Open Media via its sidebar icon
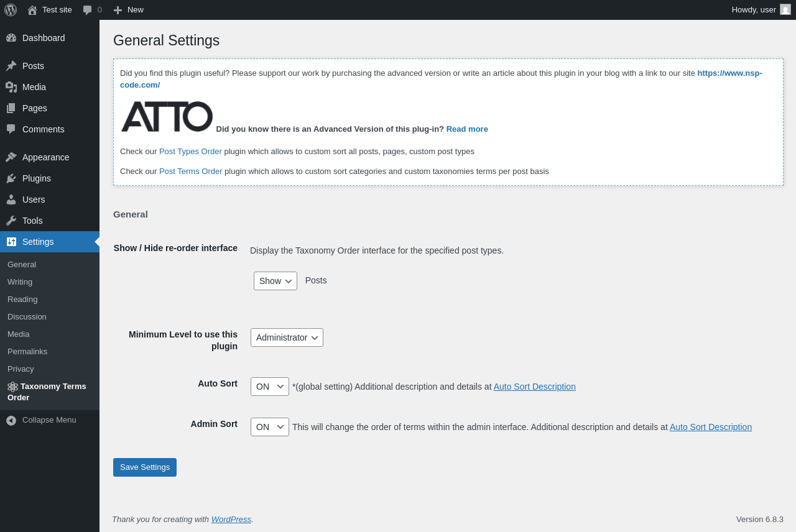This screenshot has width=796, height=532. coord(11,87)
